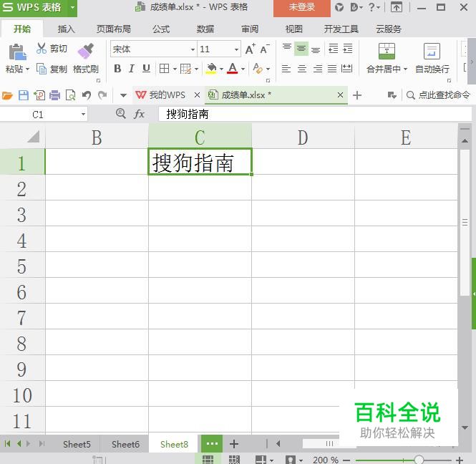This screenshot has height=464, width=476.
Task: Expand font color dropdown arrow
Action: pyautogui.click(x=243, y=69)
